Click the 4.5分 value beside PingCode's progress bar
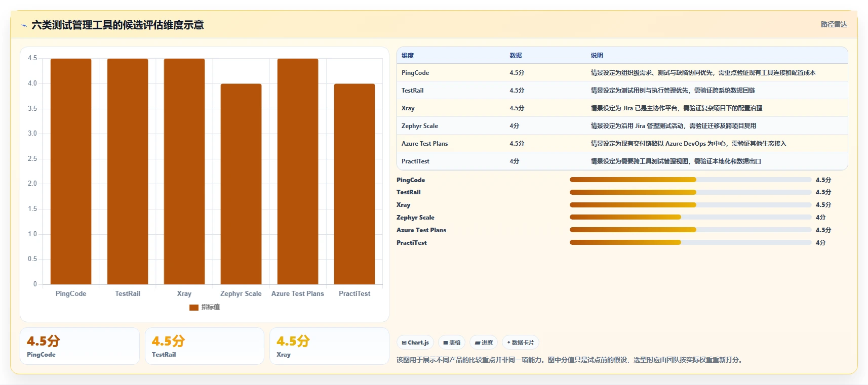The width and height of the screenshot is (868, 385). tap(823, 180)
